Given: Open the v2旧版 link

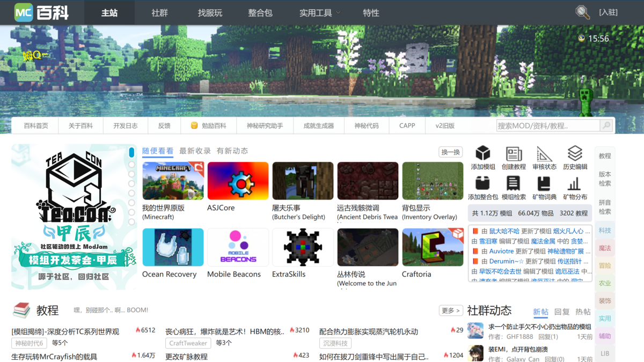Looking at the screenshot, I should (x=445, y=125).
